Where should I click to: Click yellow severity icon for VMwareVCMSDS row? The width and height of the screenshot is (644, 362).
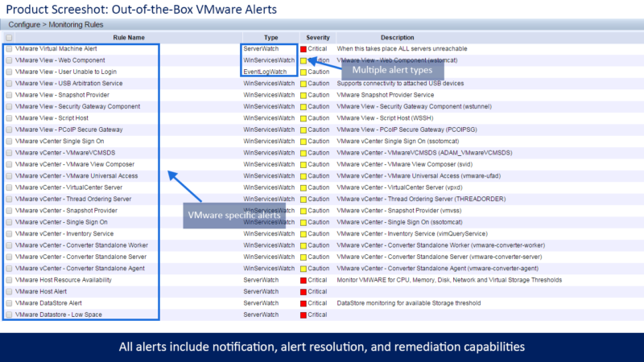[x=303, y=153]
